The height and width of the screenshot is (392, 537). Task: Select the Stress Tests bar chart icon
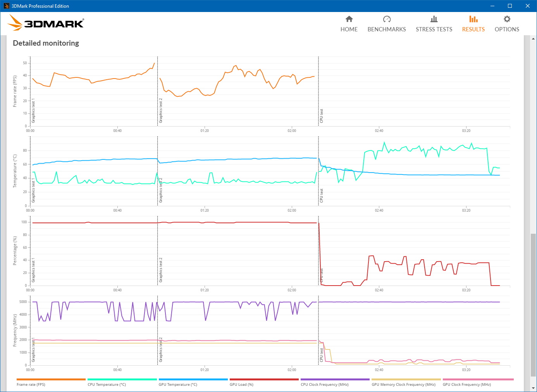click(x=434, y=19)
